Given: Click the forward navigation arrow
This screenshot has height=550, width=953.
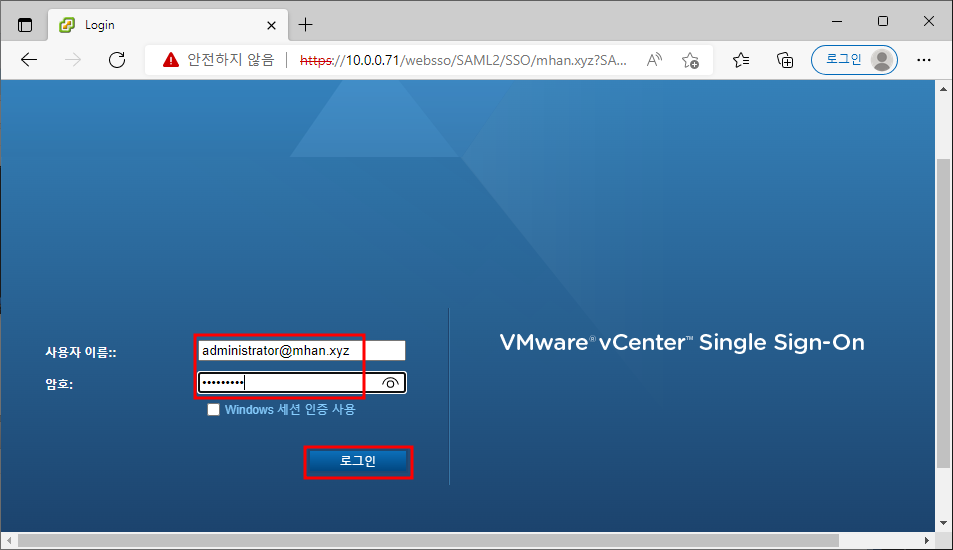Looking at the screenshot, I should tap(73, 60).
